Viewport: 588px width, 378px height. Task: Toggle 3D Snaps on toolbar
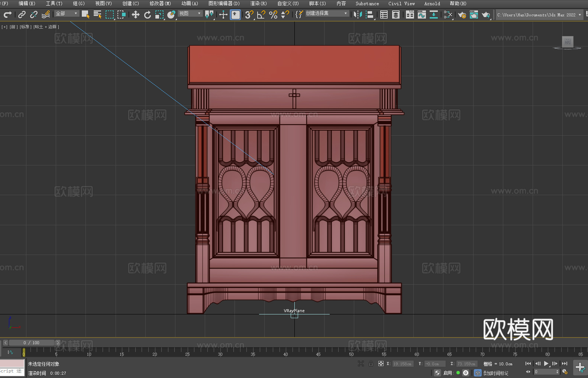tap(249, 14)
